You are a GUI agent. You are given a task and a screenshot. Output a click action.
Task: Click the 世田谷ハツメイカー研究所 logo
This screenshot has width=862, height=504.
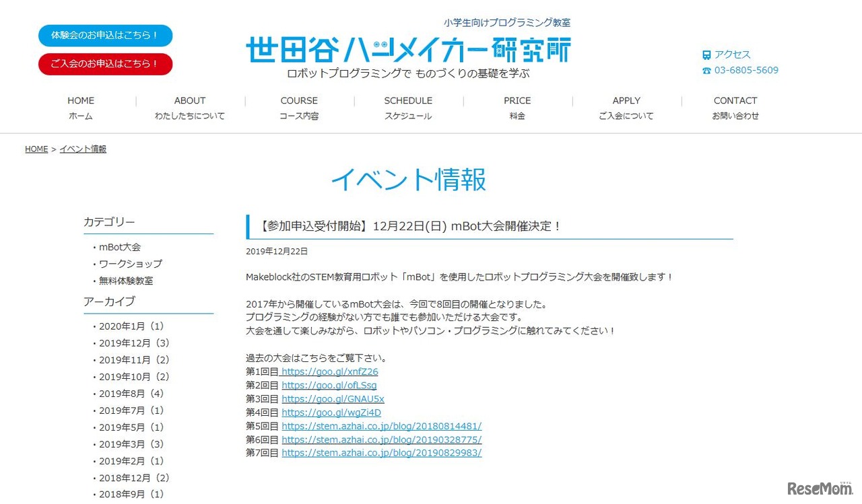[407, 49]
